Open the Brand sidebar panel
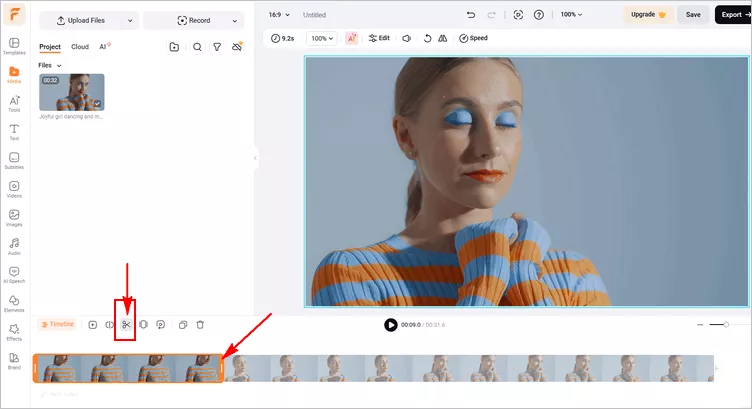Screen dimensions: 752x409 [x=14, y=361]
